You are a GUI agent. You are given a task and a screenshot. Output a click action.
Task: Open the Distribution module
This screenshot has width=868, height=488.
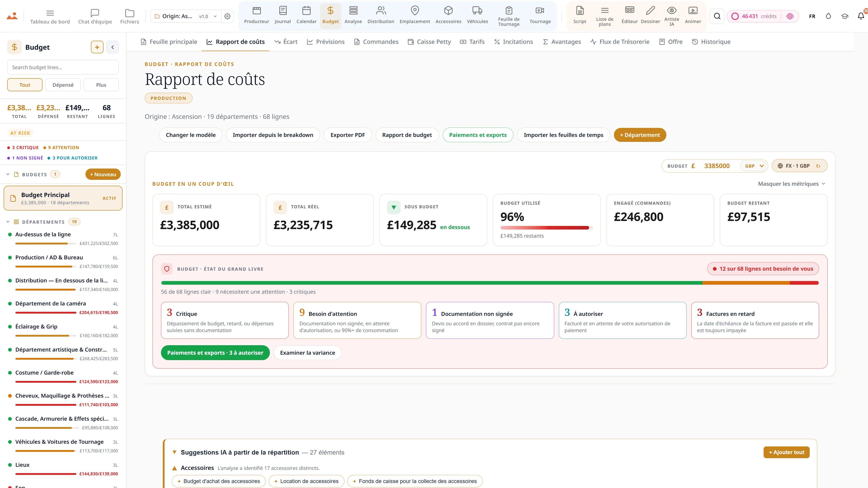381,16
